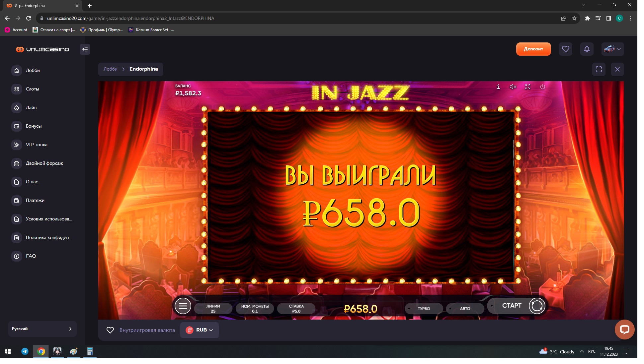Go to Слоты in sidebar

click(33, 89)
